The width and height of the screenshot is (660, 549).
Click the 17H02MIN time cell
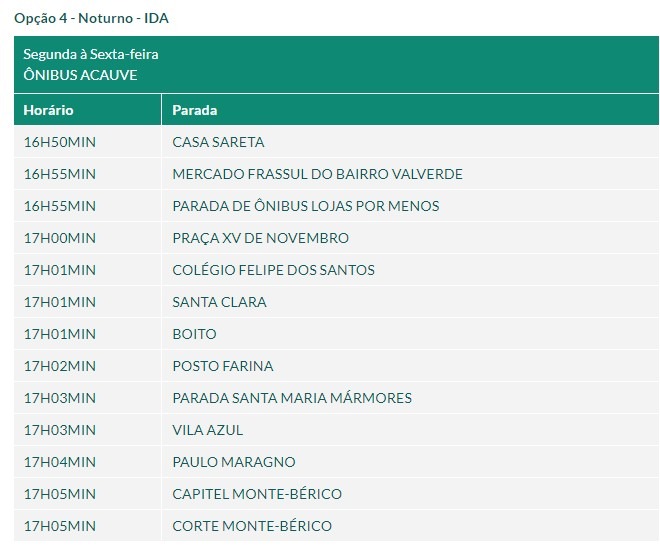point(60,366)
